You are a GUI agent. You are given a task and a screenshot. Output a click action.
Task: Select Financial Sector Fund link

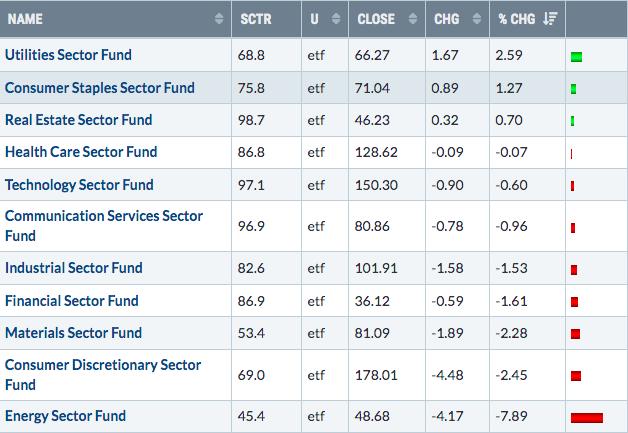click(72, 300)
